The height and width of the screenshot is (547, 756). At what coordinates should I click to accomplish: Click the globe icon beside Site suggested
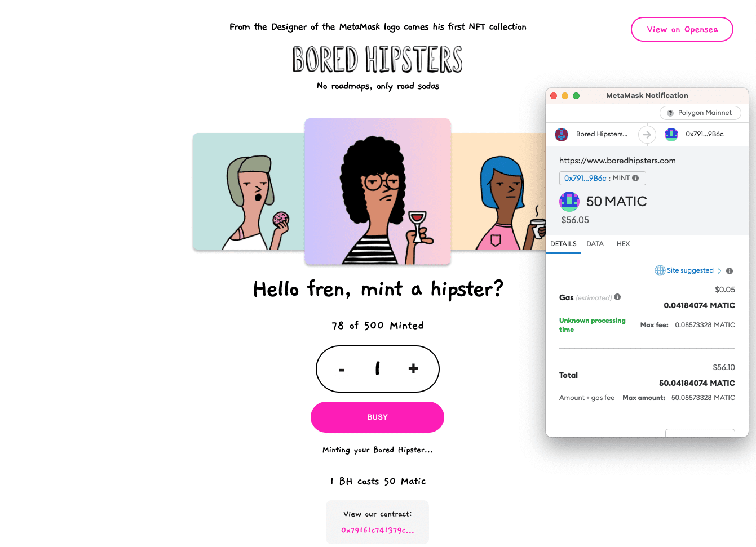pyautogui.click(x=660, y=270)
